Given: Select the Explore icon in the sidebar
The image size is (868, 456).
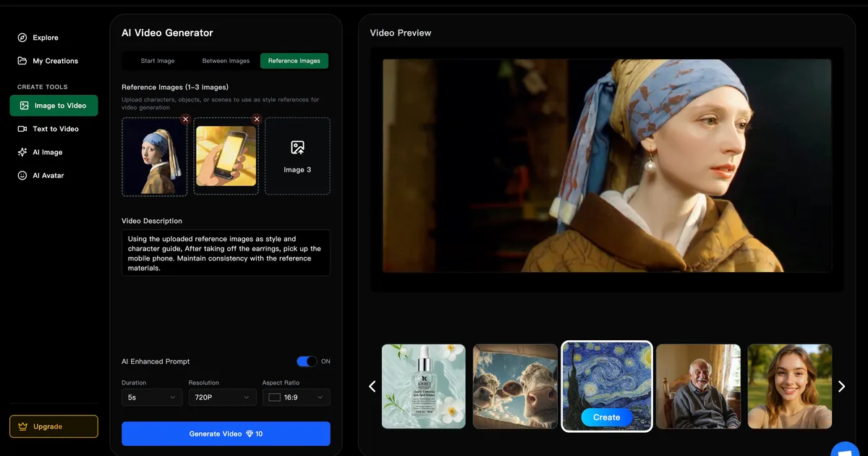Looking at the screenshot, I should click(x=22, y=37).
